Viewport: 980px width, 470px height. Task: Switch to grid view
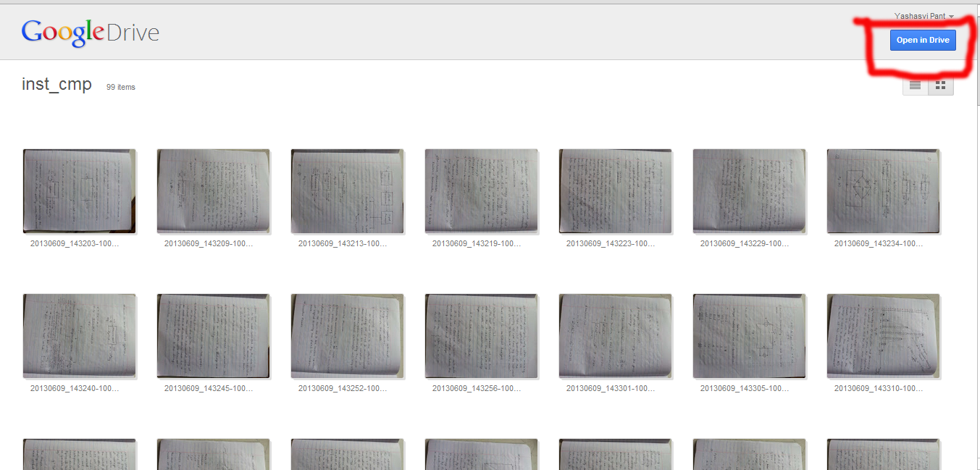(941, 85)
